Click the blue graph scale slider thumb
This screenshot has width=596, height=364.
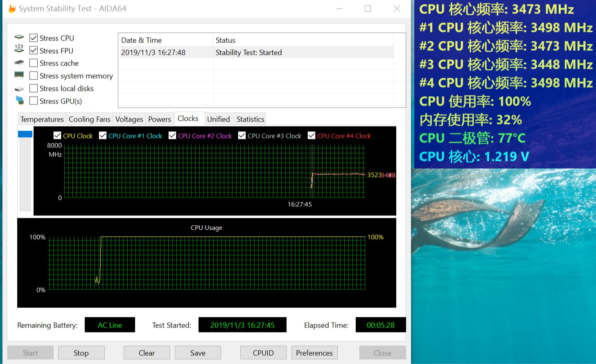click(25, 134)
